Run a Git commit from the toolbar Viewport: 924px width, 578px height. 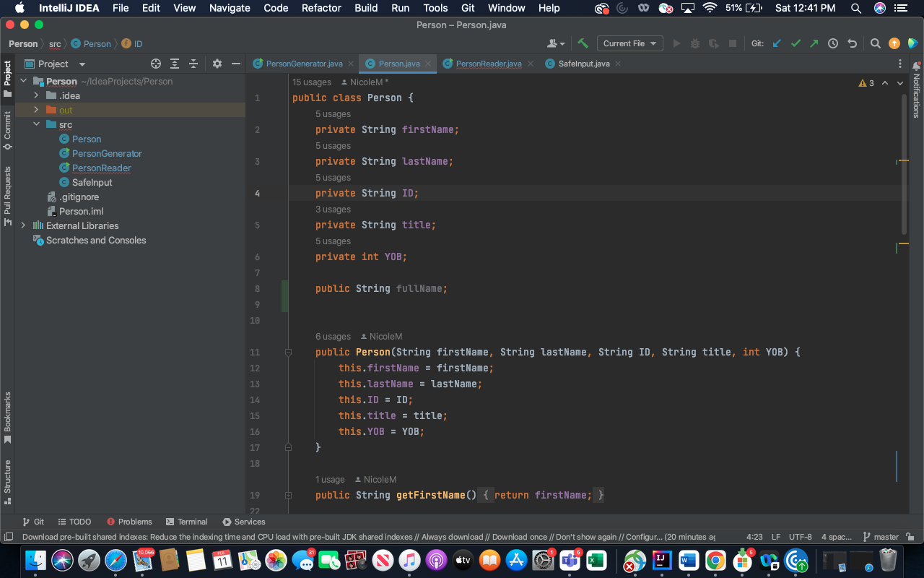[x=796, y=43]
